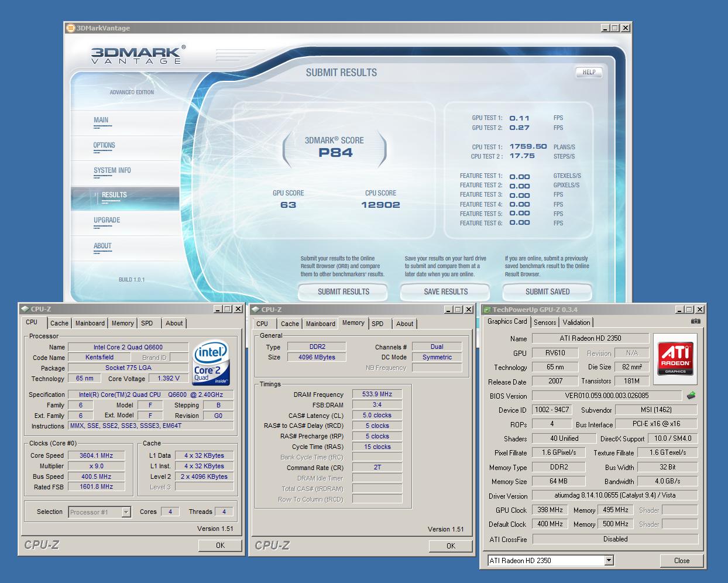Click the Core Speed value 3604.1 MHz
728x583 pixels.
[x=97, y=455]
